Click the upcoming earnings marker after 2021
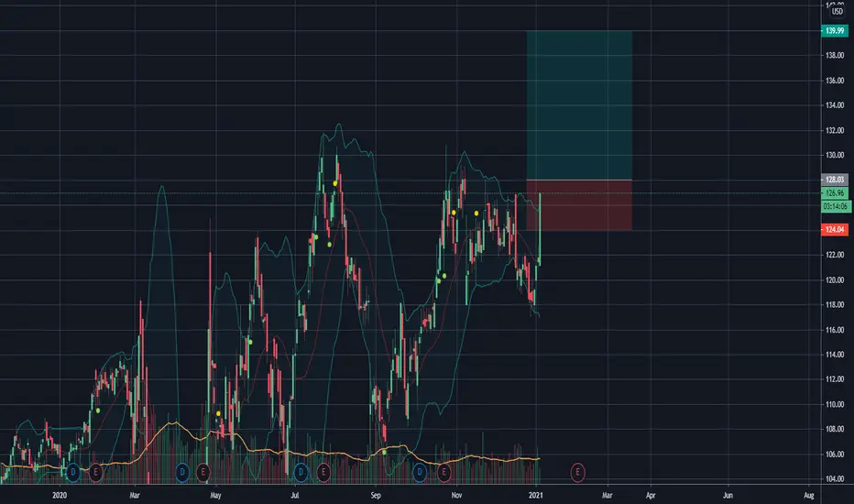This screenshot has width=854, height=504. pyautogui.click(x=577, y=473)
